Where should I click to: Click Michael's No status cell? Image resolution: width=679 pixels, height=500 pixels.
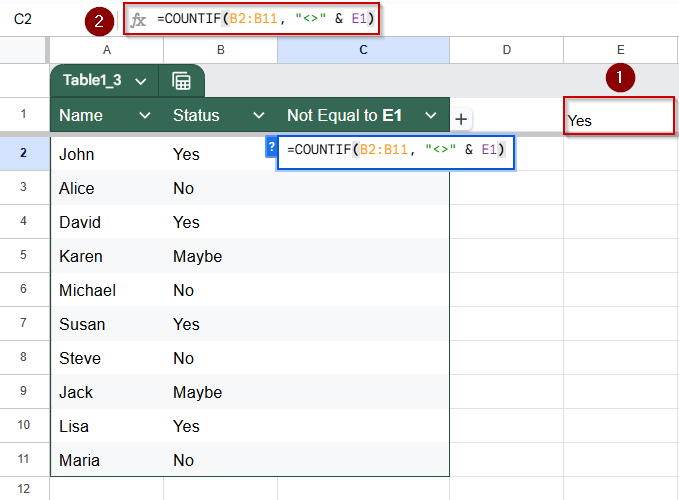(x=221, y=290)
